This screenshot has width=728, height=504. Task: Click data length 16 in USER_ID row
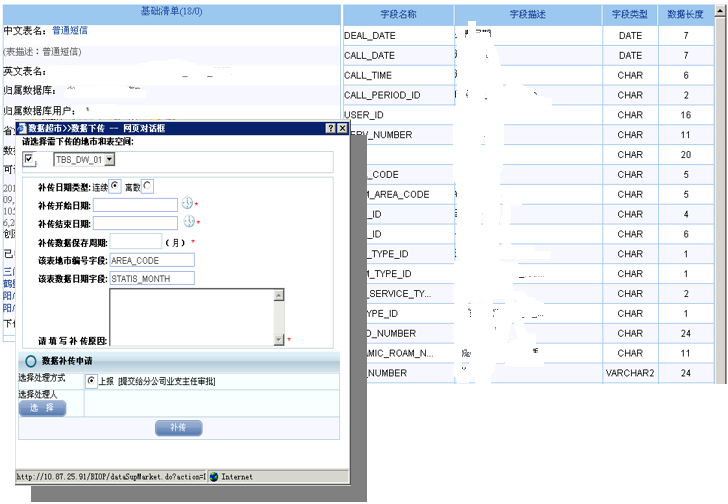pos(686,115)
